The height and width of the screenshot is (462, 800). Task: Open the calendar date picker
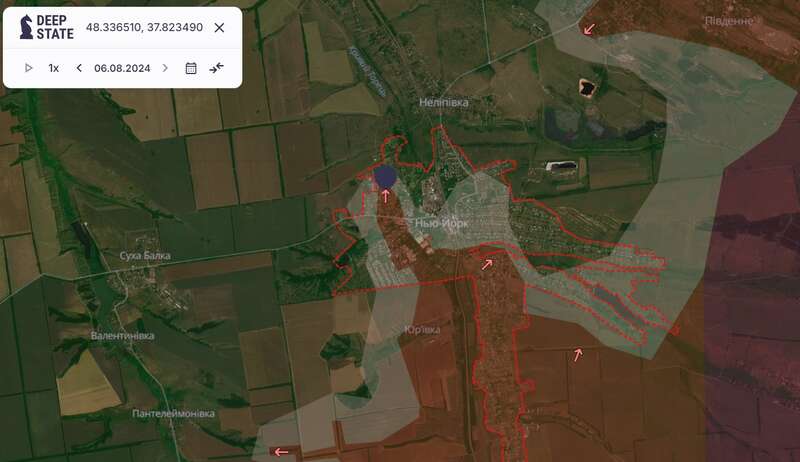click(x=191, y=68)
